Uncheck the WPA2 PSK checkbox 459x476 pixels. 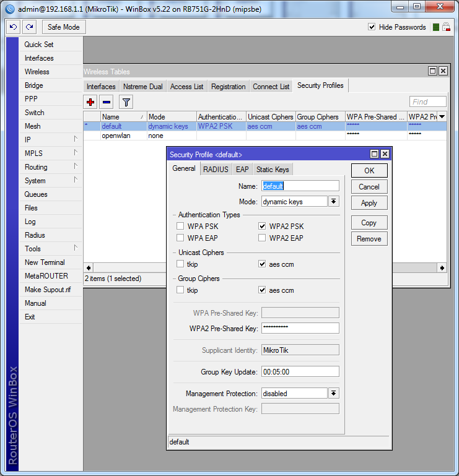pyautogui.click(x=262, y=226)
